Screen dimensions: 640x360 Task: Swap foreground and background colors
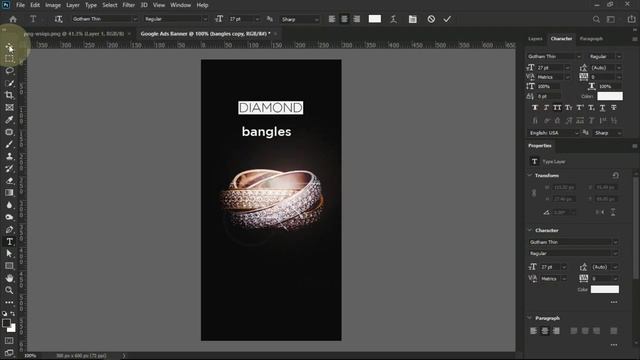(12, 314)
